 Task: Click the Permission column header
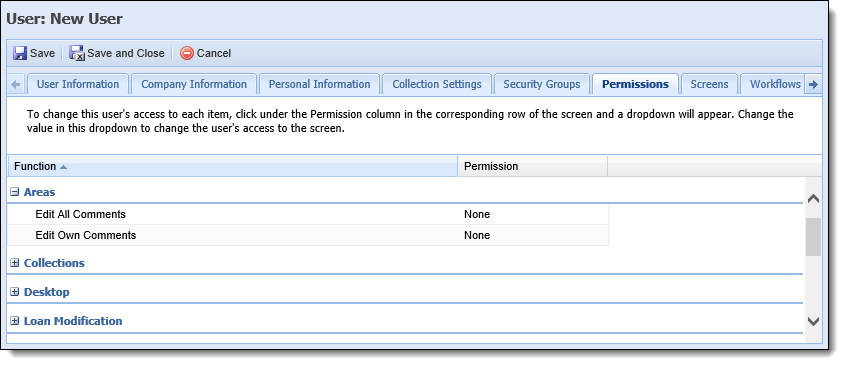[532, 166]
